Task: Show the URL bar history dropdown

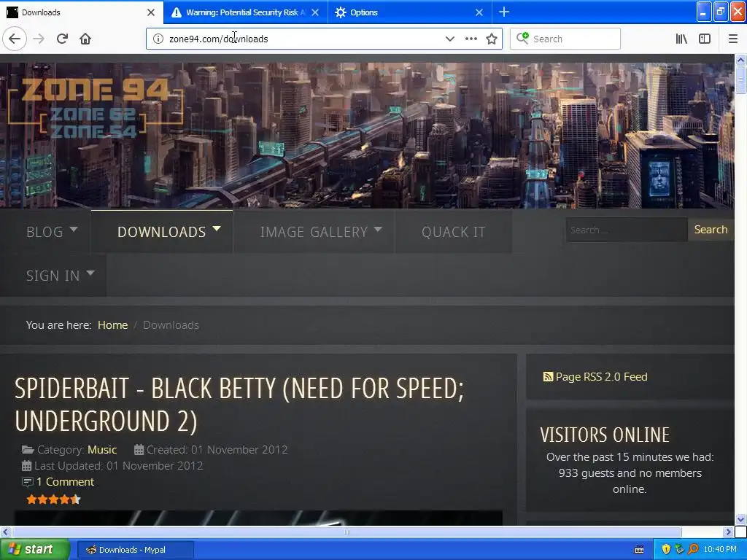Action: point(449,39)
